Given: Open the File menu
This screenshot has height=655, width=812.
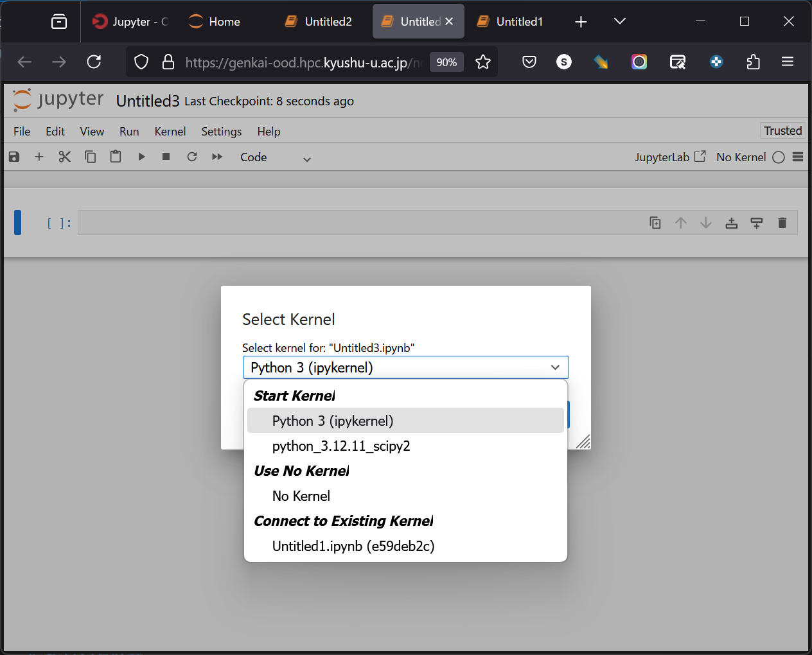Looking at the screenshot, I should [x=22, y=131].
